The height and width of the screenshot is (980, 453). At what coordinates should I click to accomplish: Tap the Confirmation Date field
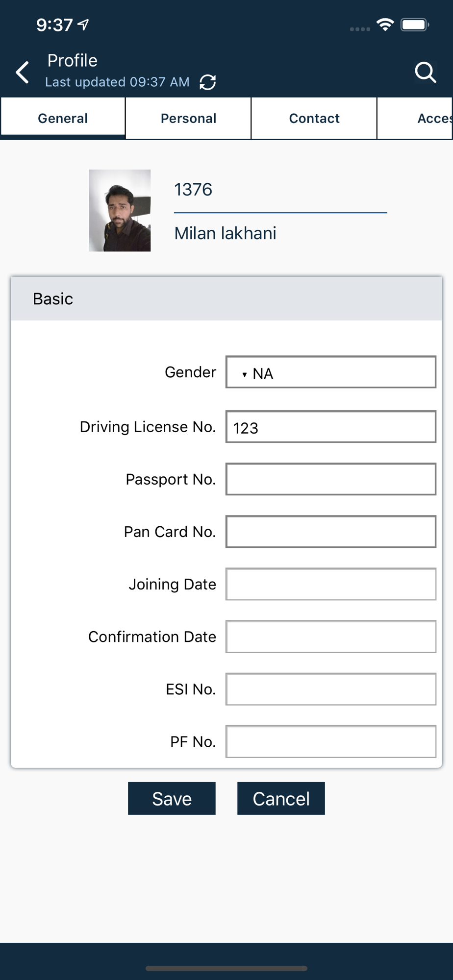pyautogui.click(x=331, y=637)
